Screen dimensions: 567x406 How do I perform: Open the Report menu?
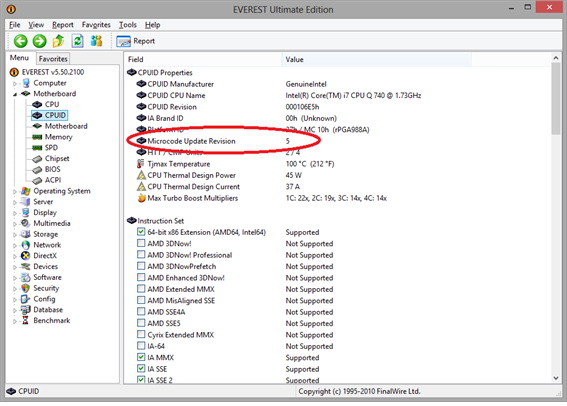pos(63,25)
